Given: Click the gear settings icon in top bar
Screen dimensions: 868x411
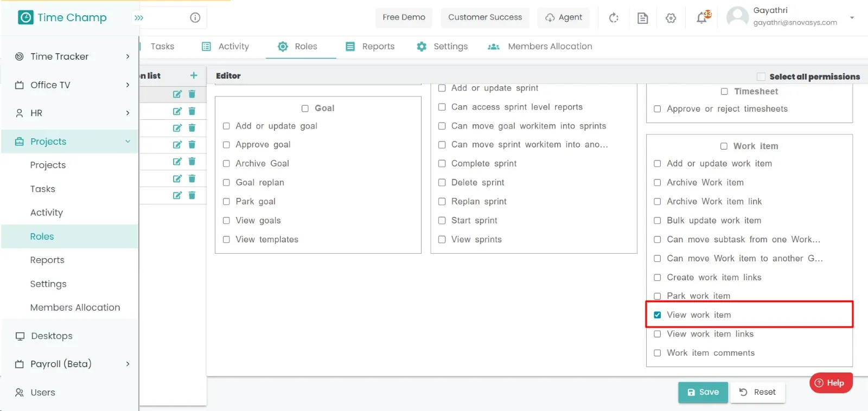Looking at the screenshot, I should [x=671, y=18].
